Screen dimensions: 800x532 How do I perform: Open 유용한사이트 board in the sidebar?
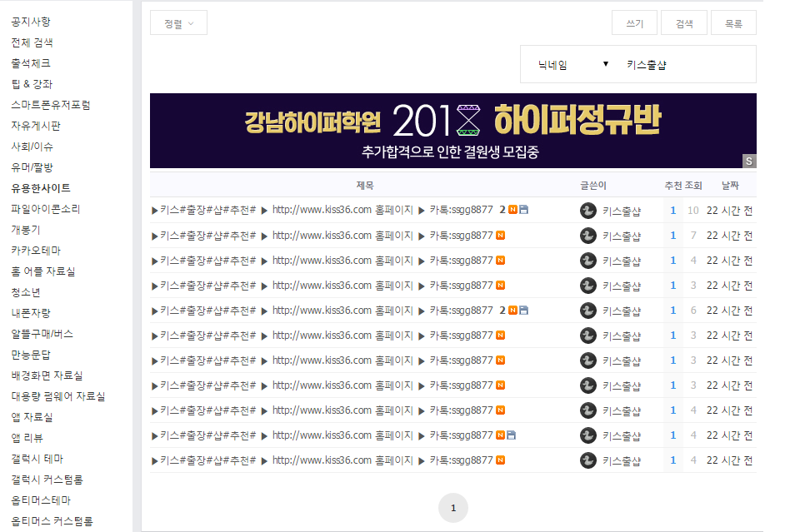pos(41,188)
